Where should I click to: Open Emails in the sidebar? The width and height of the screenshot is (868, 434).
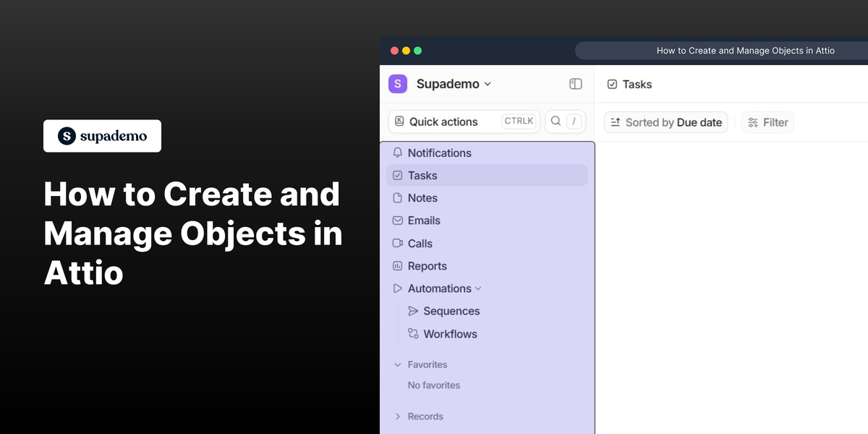[x=488, y=221]
